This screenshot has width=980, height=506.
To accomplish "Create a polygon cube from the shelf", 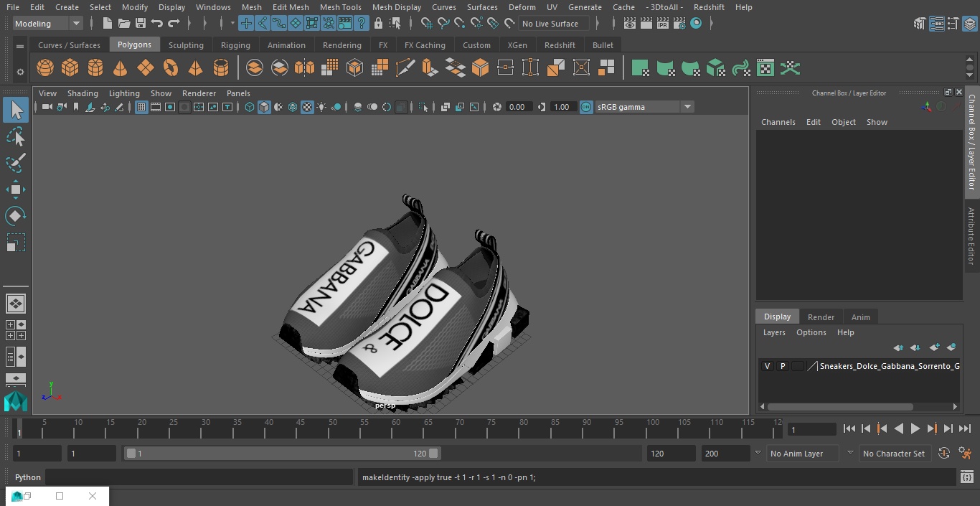I will 70,68.
